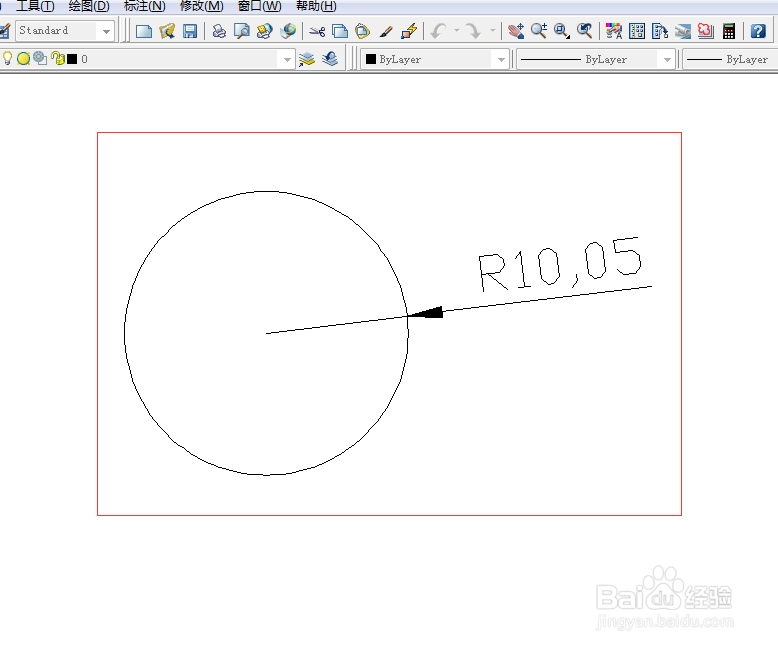Click the table style icon beside Standard
The image size is (778, 649).
[4, 31]
